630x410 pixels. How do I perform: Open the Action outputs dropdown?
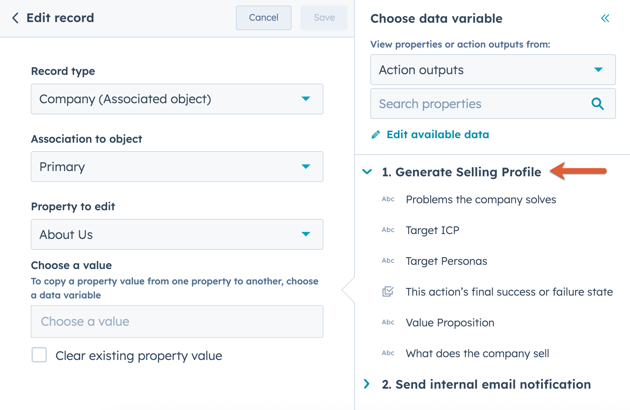(493, 70)
